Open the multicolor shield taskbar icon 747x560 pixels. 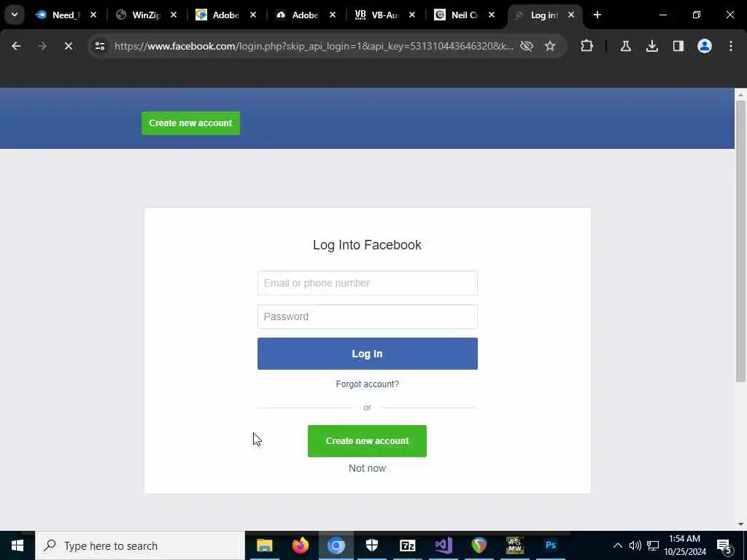click(479, 545)
